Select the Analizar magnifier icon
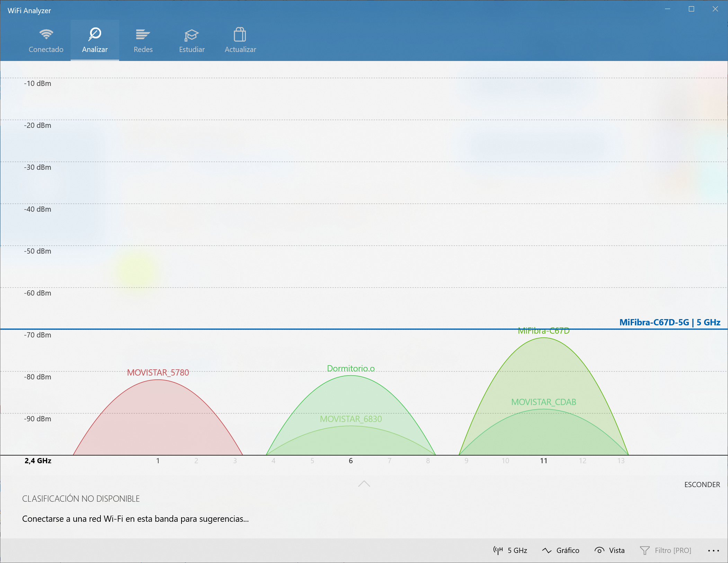Viewport: 728px width, 563px height. click(x=95, y=34)
